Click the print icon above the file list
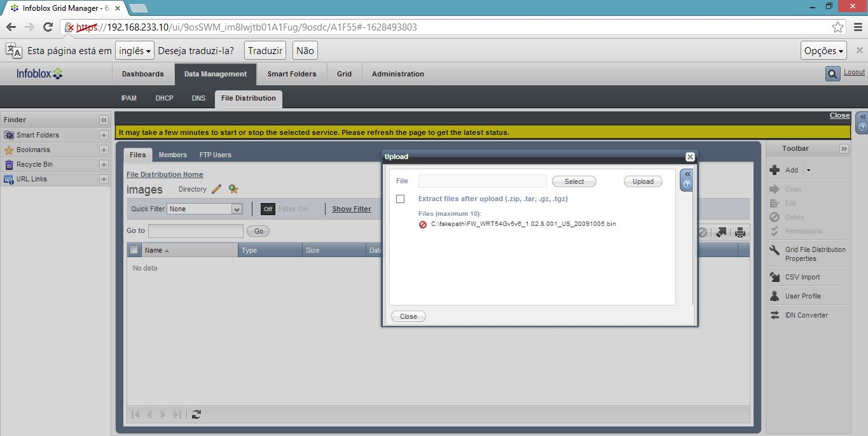868x436 pixels. [x=740, y=232]
